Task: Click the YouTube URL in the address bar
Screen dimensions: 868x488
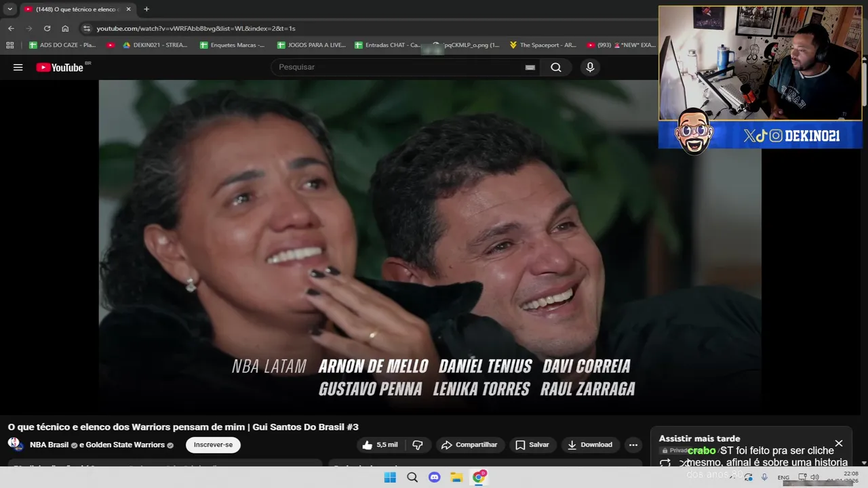Action: pyautogui.click(x=196, y=28)
